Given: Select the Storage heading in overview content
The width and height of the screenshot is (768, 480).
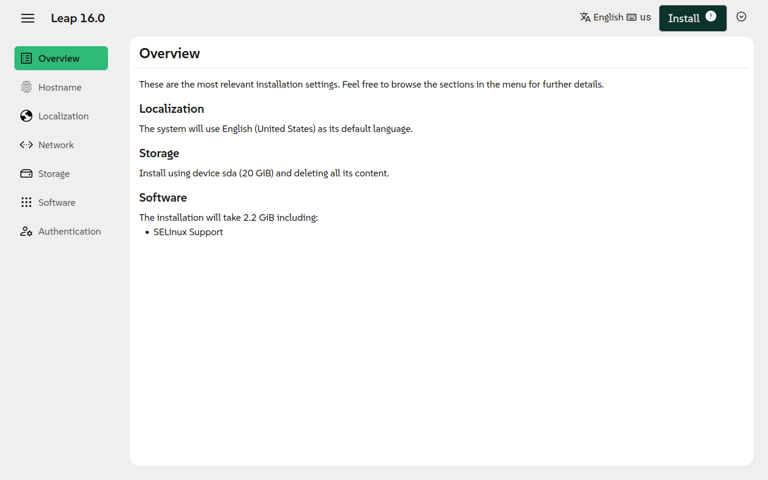Looking at the screenshot, I should point(159,153).
